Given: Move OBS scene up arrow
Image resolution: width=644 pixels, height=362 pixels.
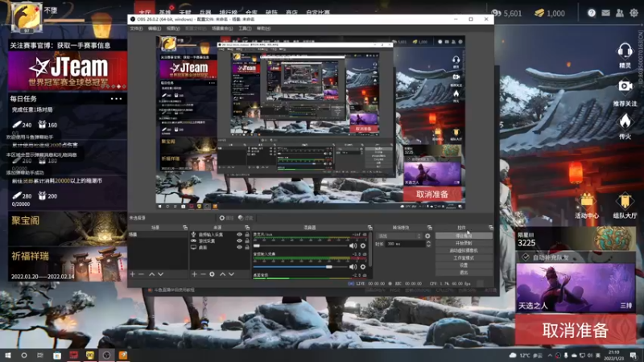Looking at the screenshot, I should pos(151,274).
